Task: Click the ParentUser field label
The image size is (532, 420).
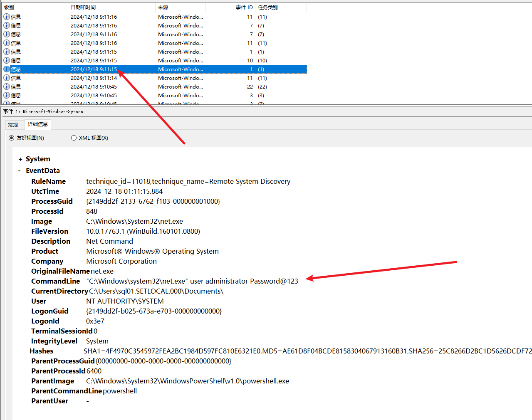Action: click(49, 401)
